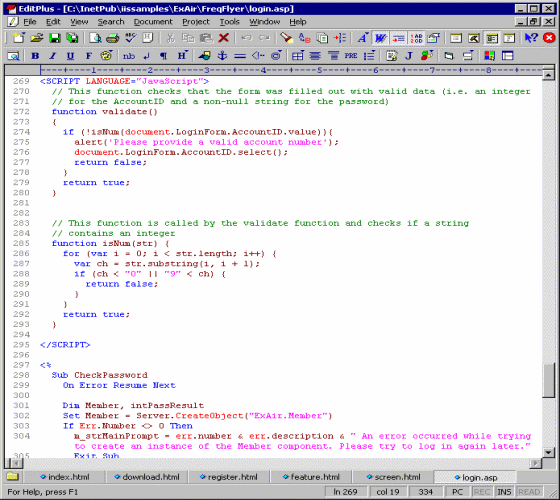The height and width of the screenshot is (500, 560).
Task: Toggle REC indicator in status bar
Action: pyautogui.click(x=481, y=492)
